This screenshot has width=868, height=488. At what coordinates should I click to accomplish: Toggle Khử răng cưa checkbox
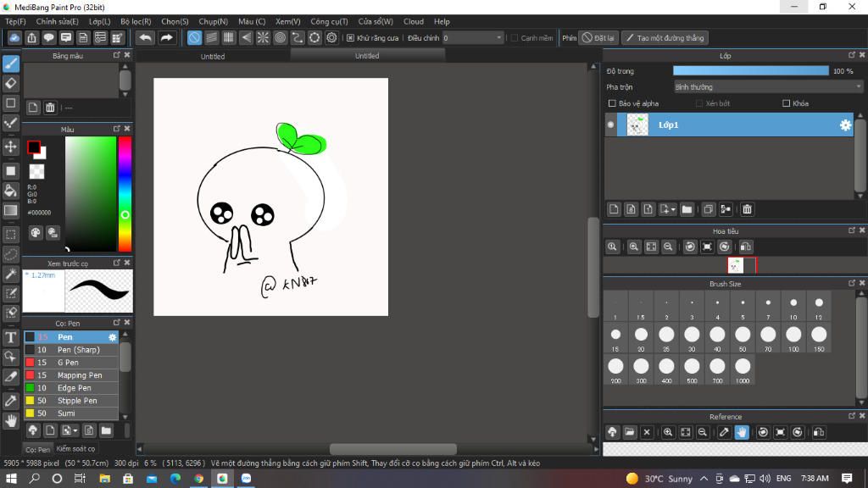point(350,38)
